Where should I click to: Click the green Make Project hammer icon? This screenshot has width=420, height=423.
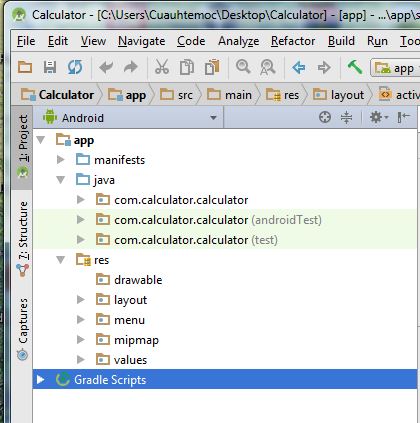click(355, 67)
